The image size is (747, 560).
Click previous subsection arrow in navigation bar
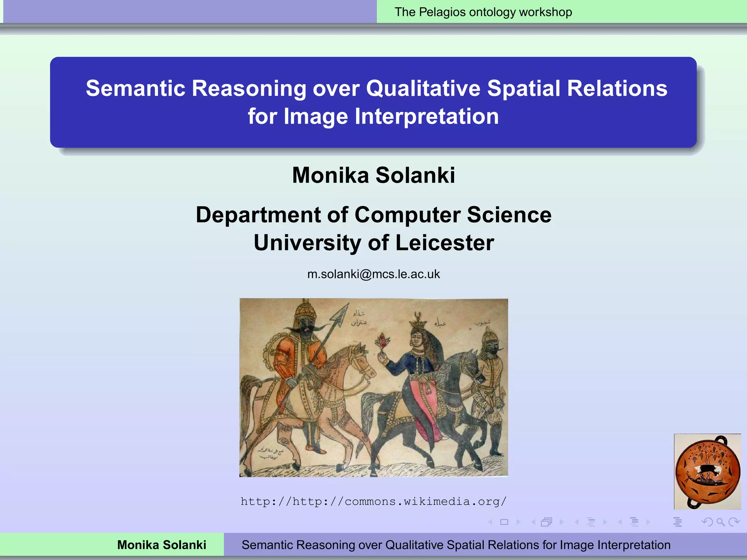pos(577,522)
